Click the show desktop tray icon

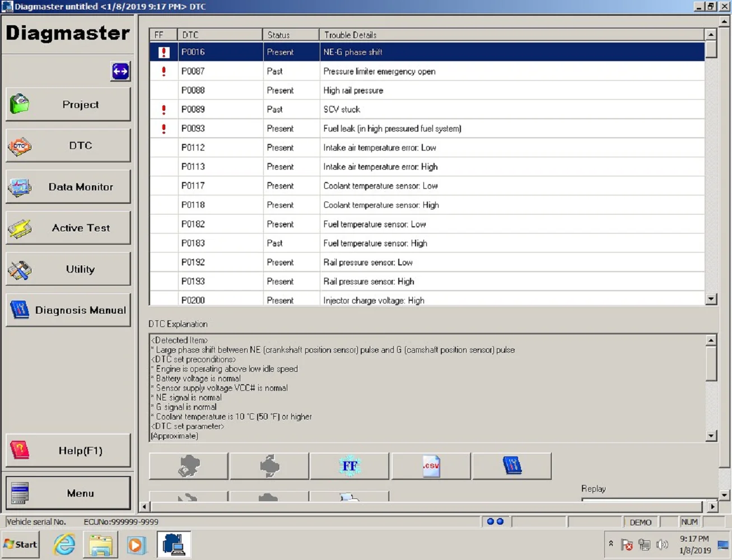[723, 544]
